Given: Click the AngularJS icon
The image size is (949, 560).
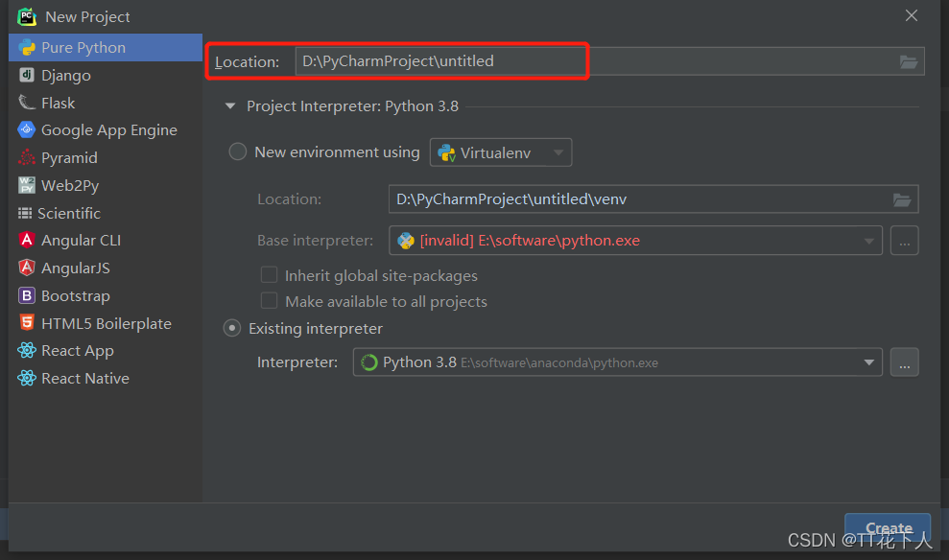Looking at the screenshot, I should (x=27, y=268).
